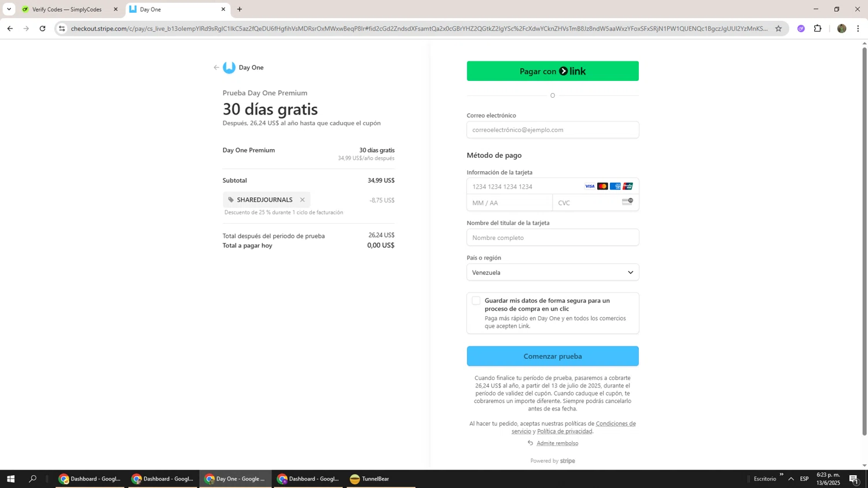Click the browser back button
This screenshot has width=868, height=488.
point(10,28)
